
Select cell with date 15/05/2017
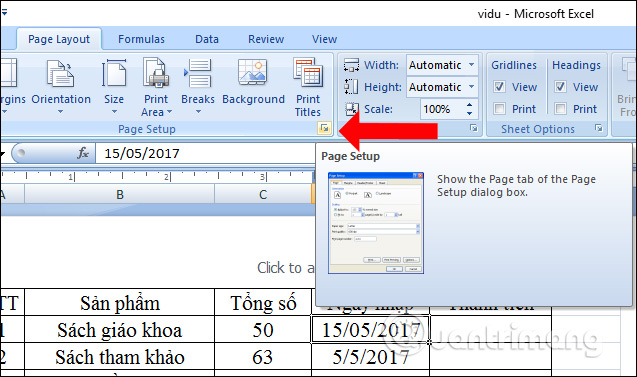[x=370, y=329]
